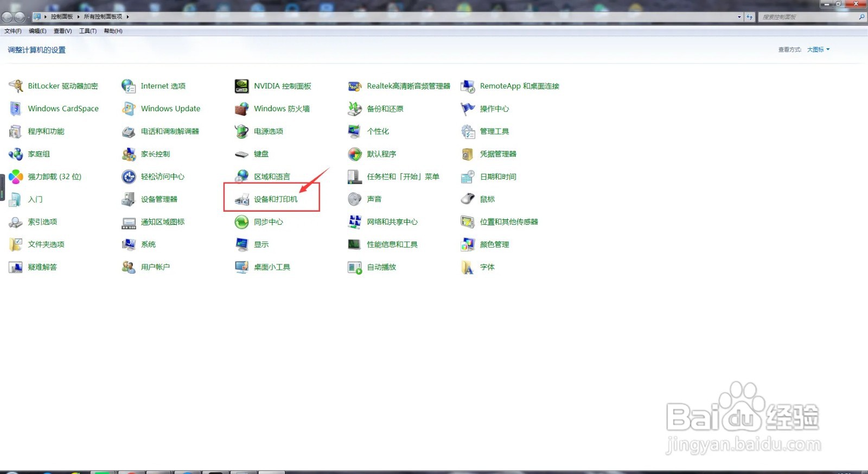Open the 编辑(E) menu
The width and height of the screenshot is (868, 474).
point(37,31)
